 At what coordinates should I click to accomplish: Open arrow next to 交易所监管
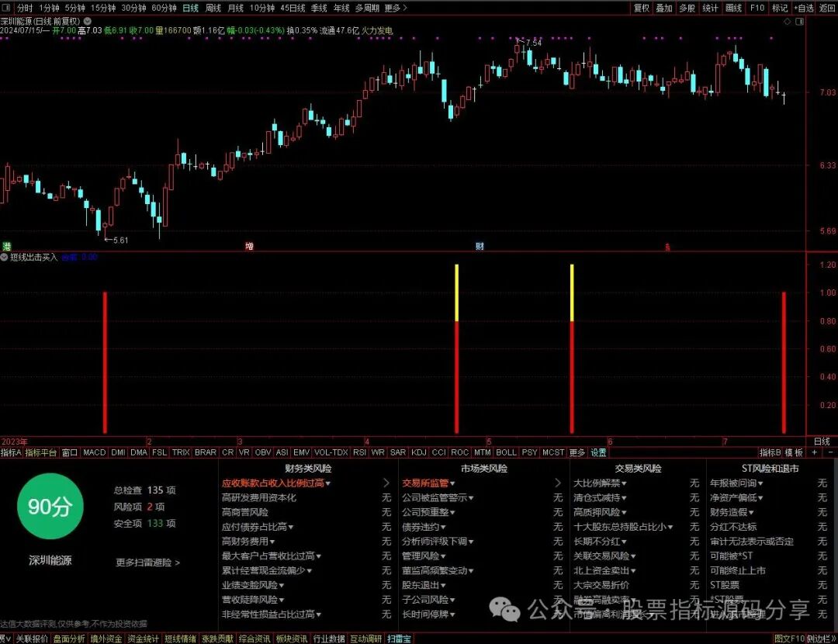(558, 483)
